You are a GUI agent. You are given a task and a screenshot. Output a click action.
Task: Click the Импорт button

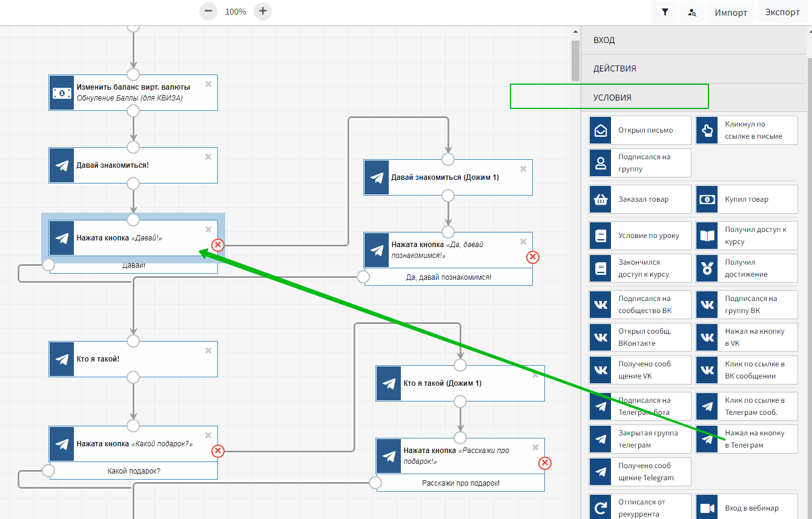[730, 12]
